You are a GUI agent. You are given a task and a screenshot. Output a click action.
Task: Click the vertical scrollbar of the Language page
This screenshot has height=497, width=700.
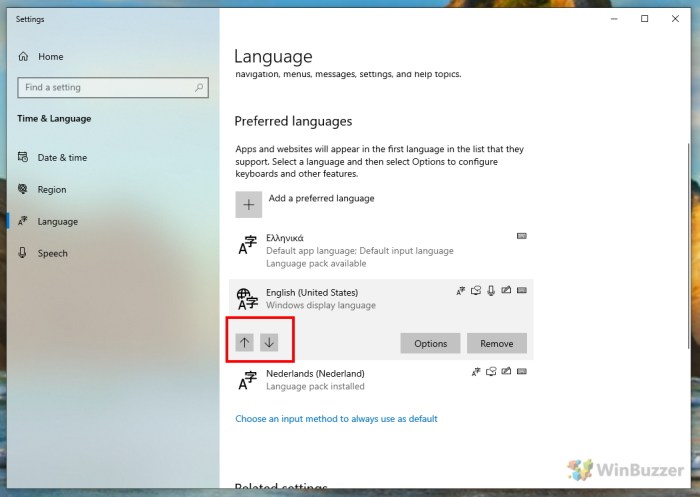[x=688, y=246]
